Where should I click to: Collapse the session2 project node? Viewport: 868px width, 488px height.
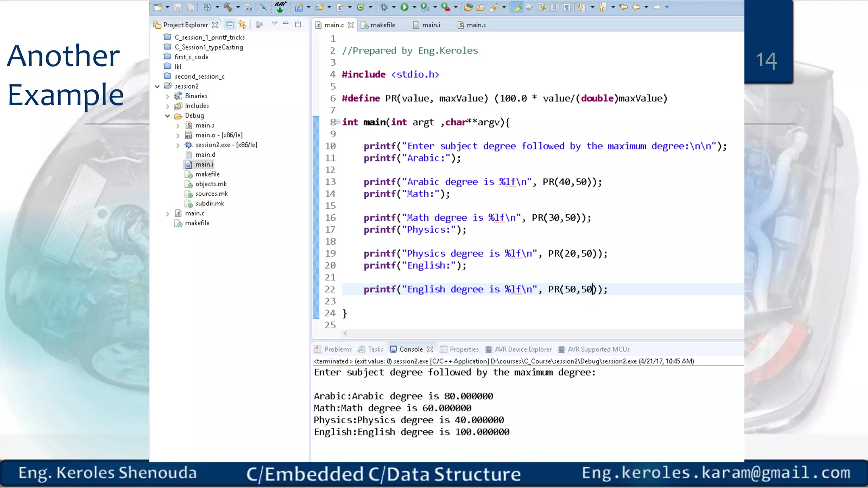(x=157, y=86)
